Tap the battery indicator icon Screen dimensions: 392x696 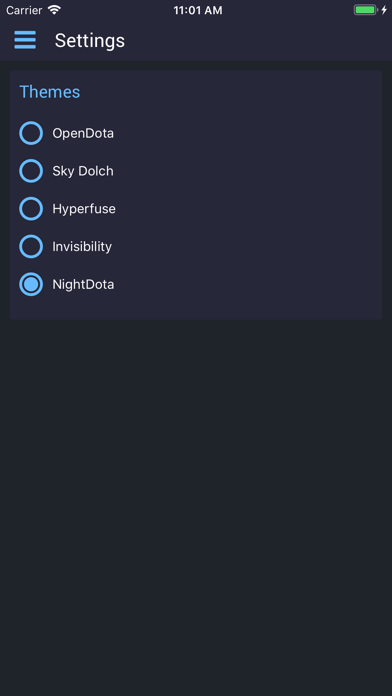[x=365, y=10]
